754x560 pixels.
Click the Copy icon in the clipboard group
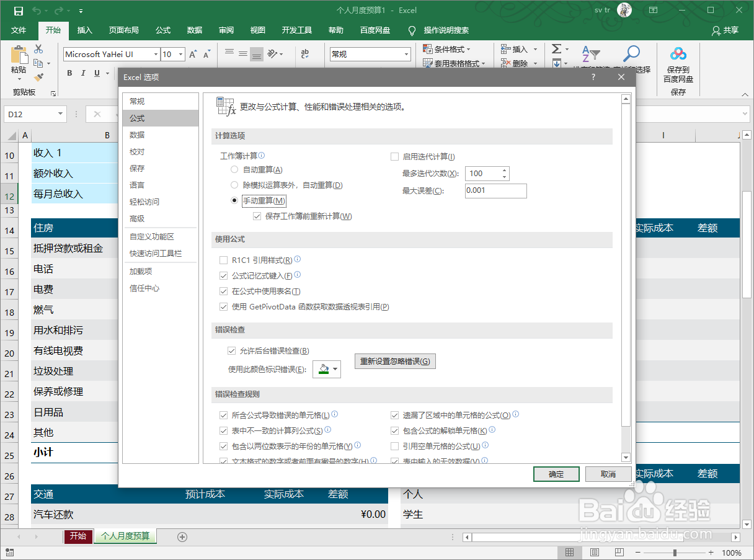tap(38, 63)
